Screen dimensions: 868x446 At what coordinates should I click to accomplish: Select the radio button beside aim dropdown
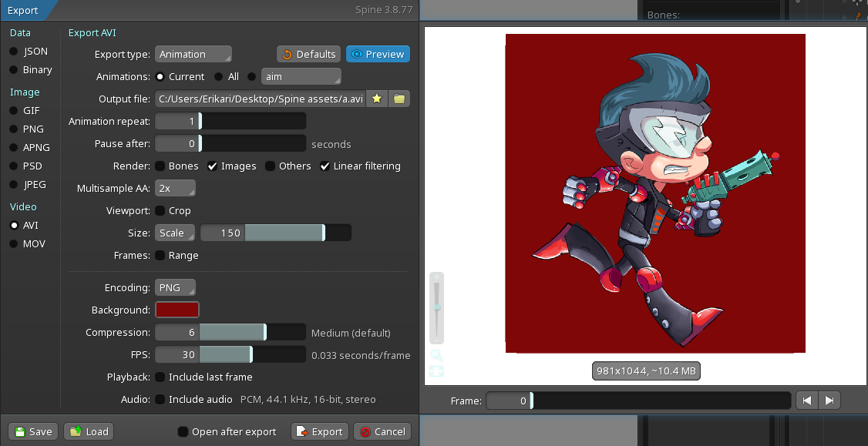click(x=252, y=77)
